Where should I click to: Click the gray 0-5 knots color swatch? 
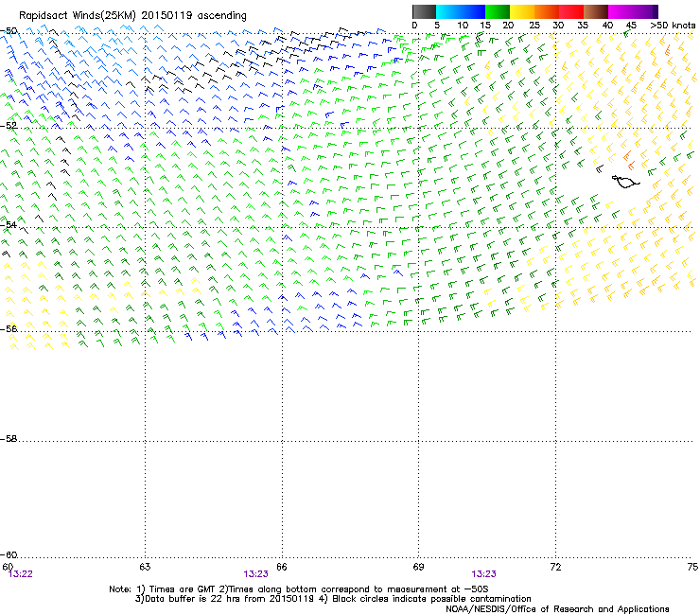(x=424, y=11)
